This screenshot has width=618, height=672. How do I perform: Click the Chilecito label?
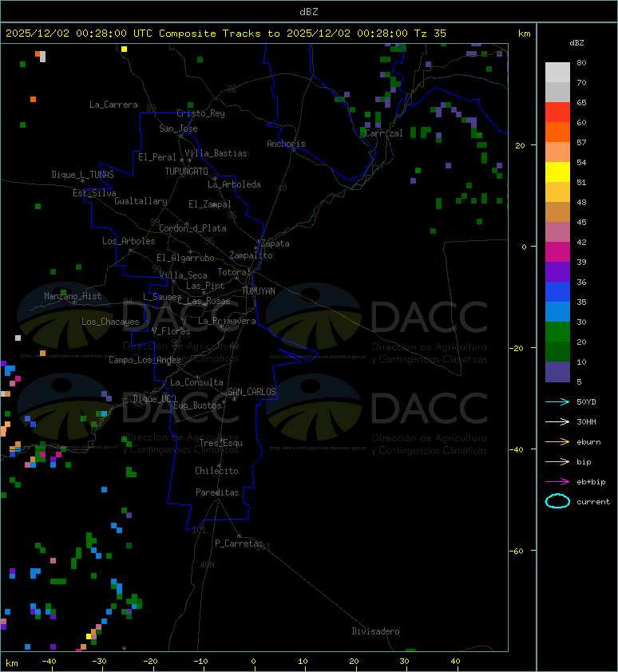pyautogui.click(x=216, y=471)
